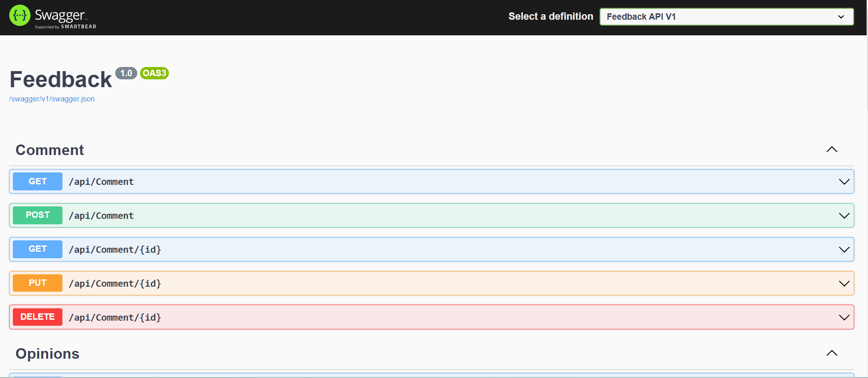Collapse the Comment section with chevron

click(x=832, y=150)
